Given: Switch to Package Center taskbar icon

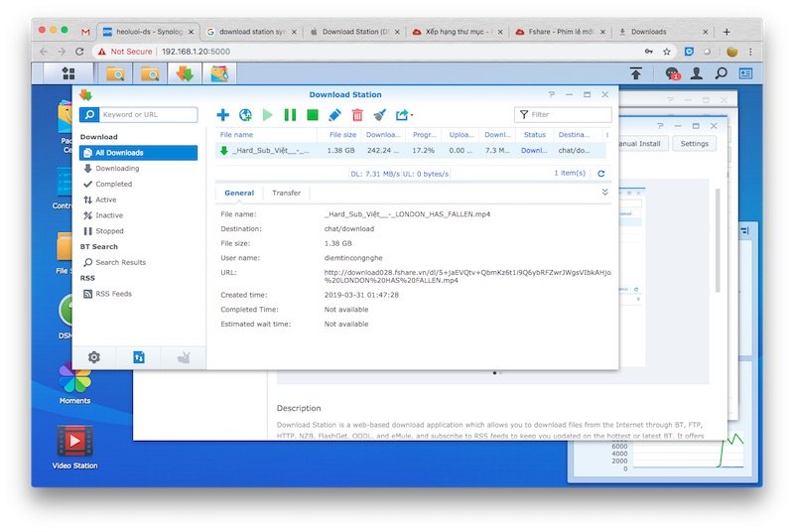Looking at the screenshot, I should 219,73.
